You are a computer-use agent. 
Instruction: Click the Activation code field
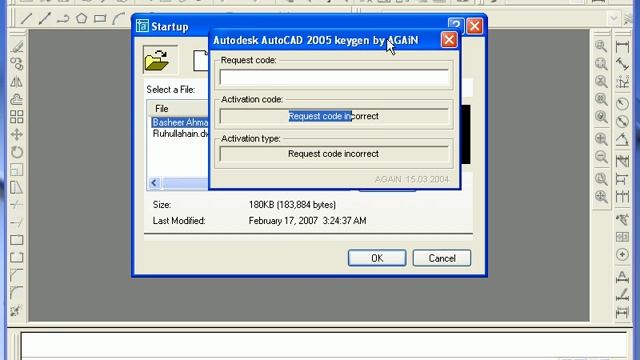[334, 116]
